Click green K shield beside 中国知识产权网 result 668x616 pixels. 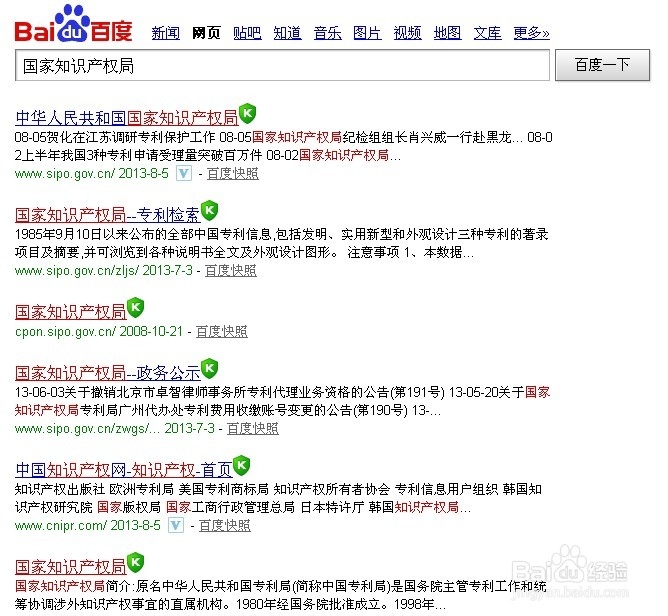click(x=242, y=465)
